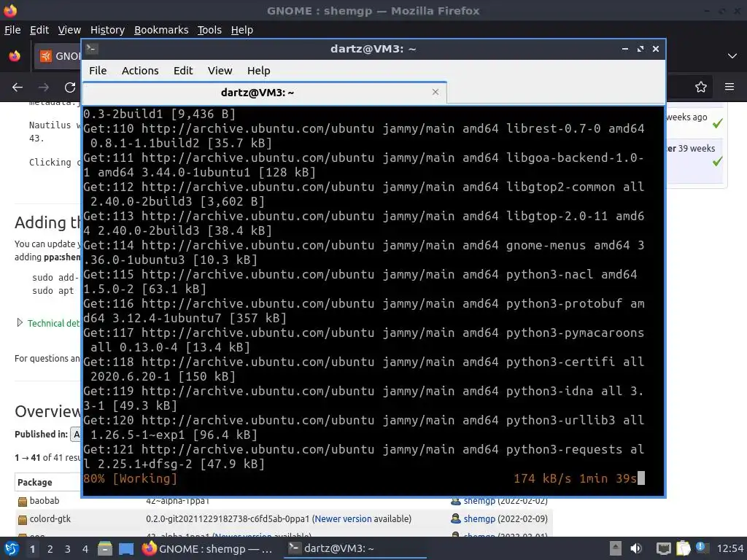Click the 12:54 clock in the taskbar
This screenshot has width=747, height=560.
click(x=729, y=549)
